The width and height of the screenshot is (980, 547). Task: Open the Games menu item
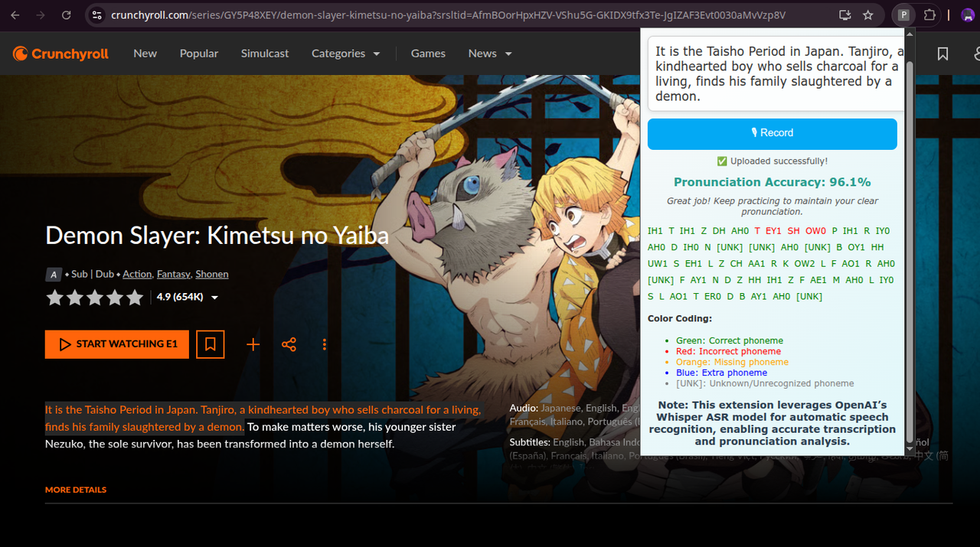coord(428,54)
